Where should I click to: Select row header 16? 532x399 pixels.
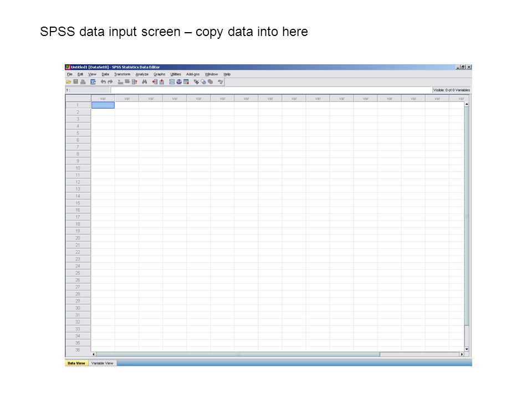point(78,210)
